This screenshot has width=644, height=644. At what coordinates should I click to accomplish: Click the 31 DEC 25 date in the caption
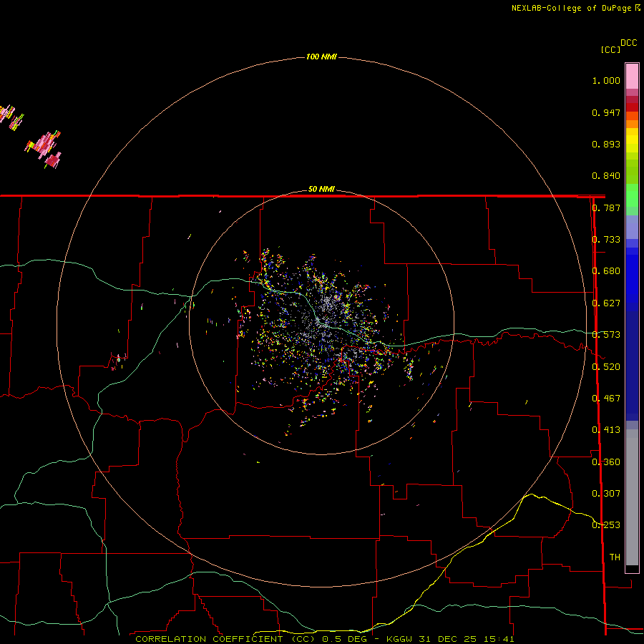pyautogui.click(x=447, y=639)
